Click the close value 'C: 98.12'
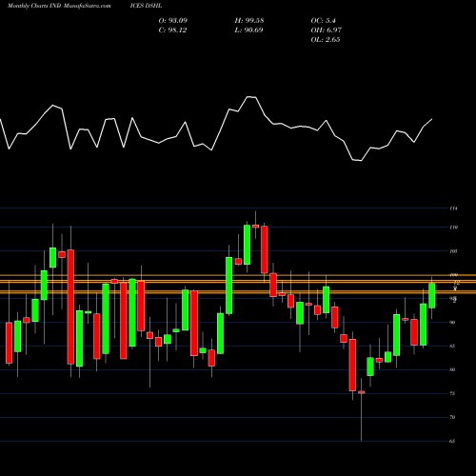The width and height of the screenshot is (476, 476). (x=172, y=30)
